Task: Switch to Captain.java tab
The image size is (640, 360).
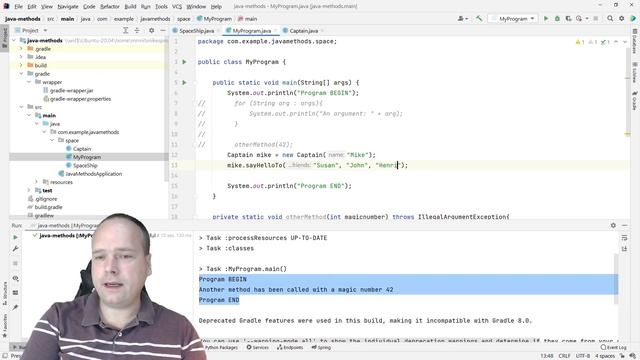Action: coord(303,31)
